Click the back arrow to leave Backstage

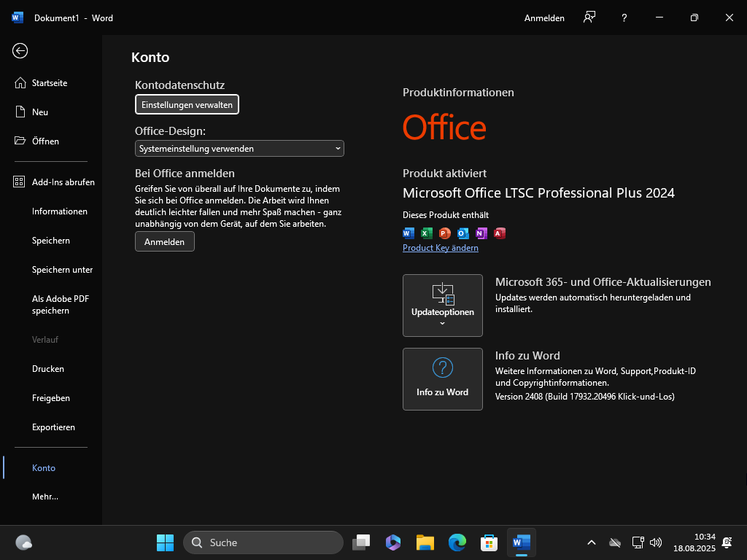pos(20,50)
